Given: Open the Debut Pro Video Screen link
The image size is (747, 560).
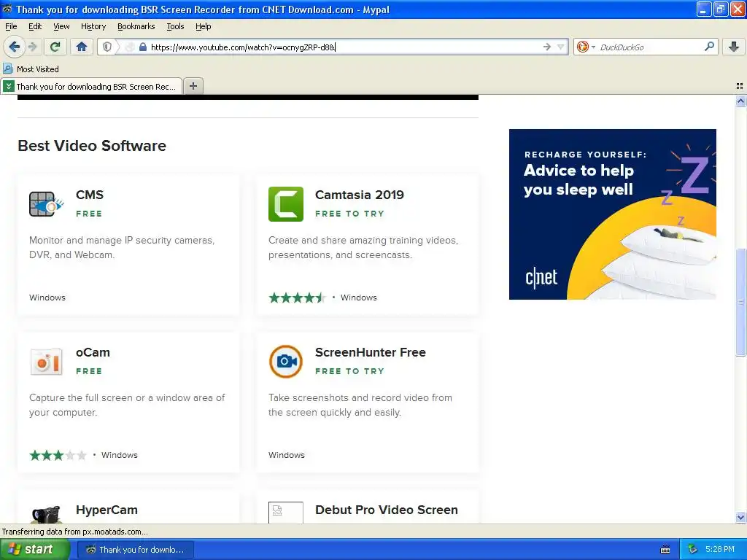Looking at the screenshot, I should (x=387, y=510).
